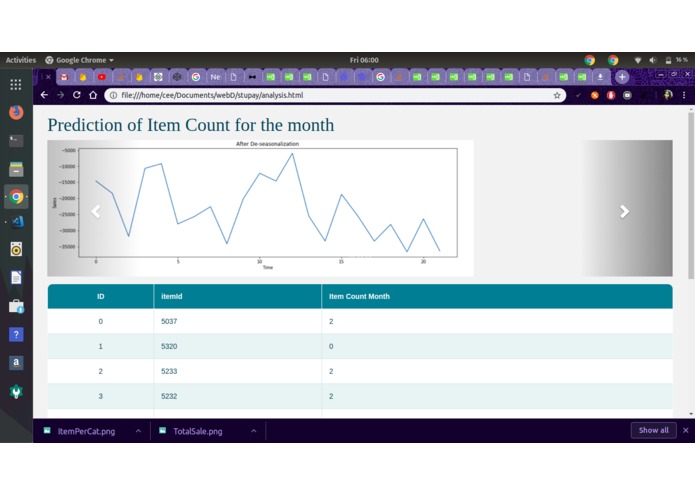This screenshot has height=494, width=695.
Task: Focus the address bar showing analysis.html path
Action: pos(335,95)
